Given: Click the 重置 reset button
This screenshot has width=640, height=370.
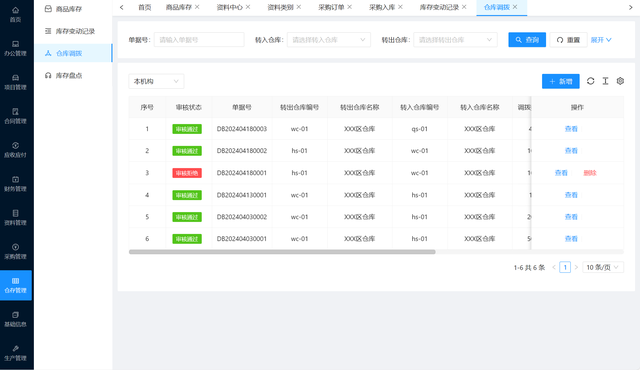Looking at the screenshot, I should [x=568, y=40].
